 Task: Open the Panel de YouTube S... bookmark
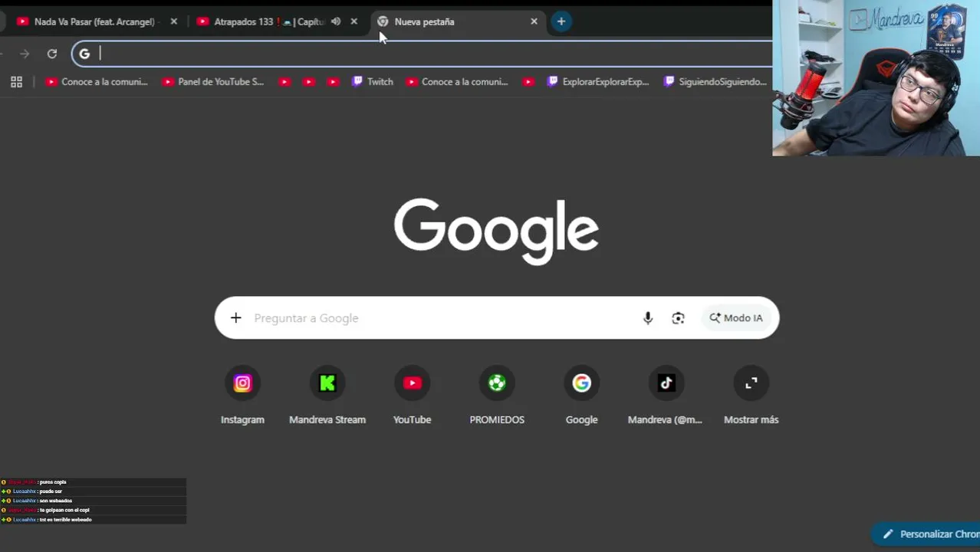(x=213, y=82)
